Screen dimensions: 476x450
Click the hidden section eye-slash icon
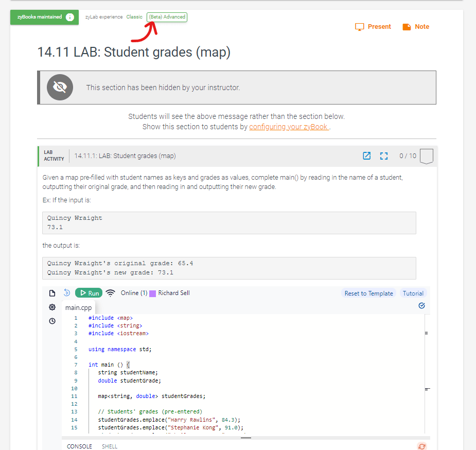pyautogui.click(x=60, y=88)
